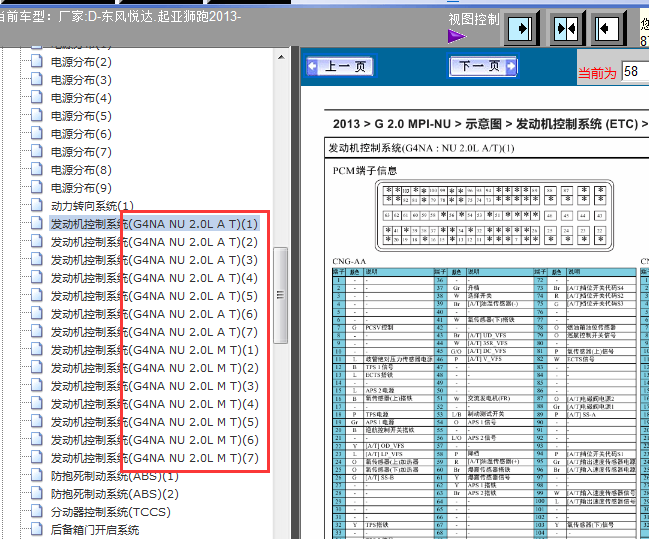649x539 pixels.
Task: Click the purple arrow under 视图控制
Action: [x=457, y=36]
